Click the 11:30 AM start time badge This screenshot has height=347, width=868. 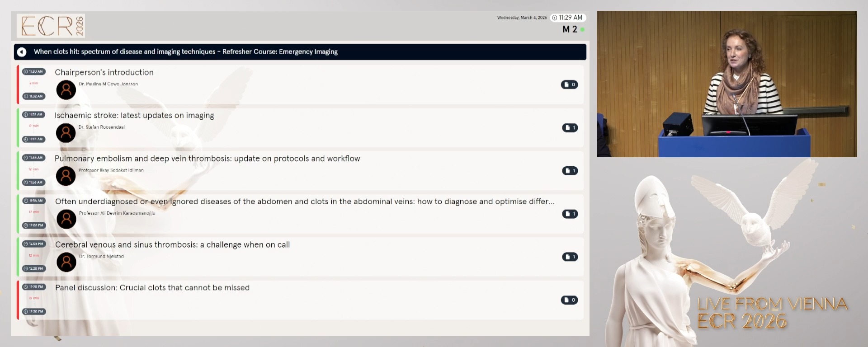click(34, 71)
